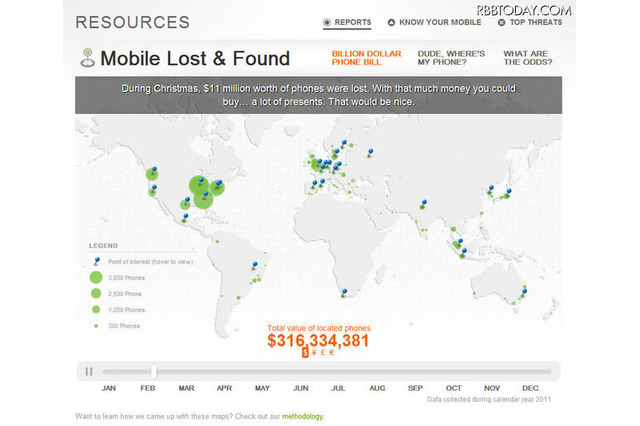Image resolution: width=640 pixels, height=426 pixels.
Task: Click the Resources heading
Action: point(132,21)
